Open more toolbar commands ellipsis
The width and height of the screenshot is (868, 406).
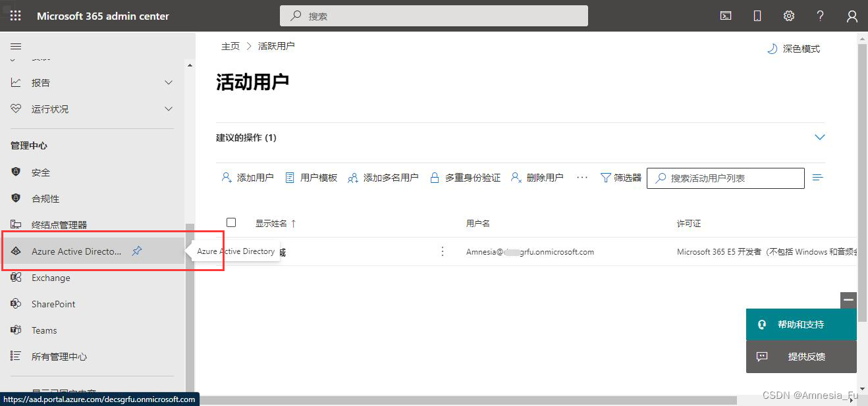[582, 178]
